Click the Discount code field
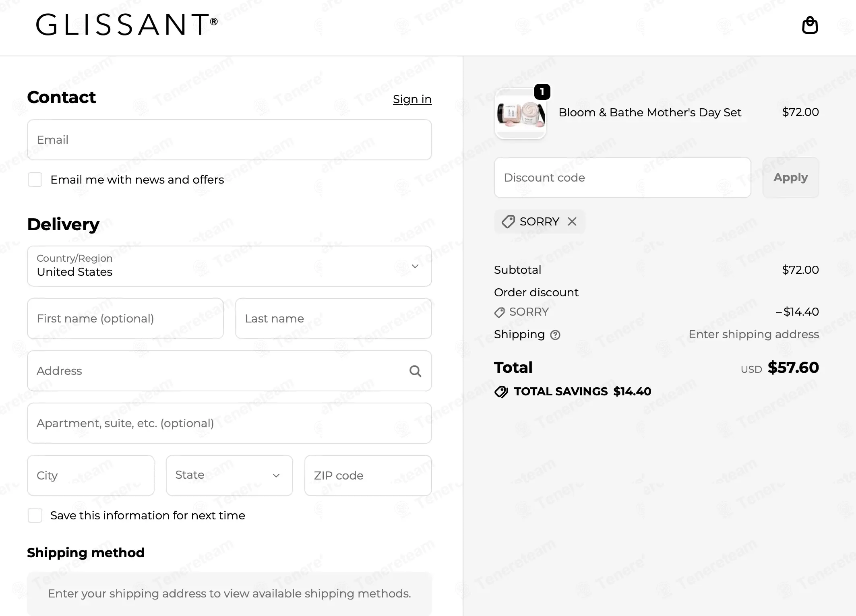The height and width of the screenshot is (616, 856). tap(622, 178)
